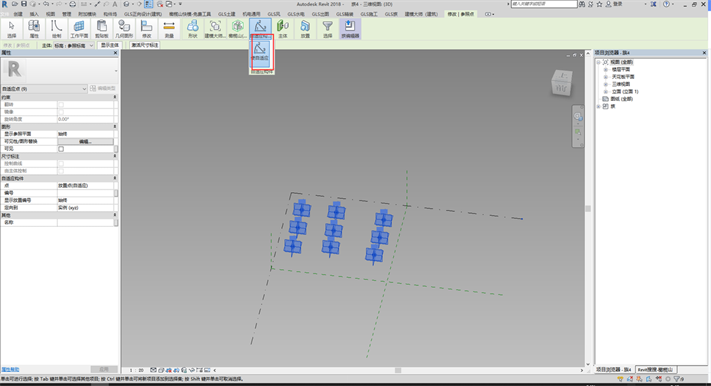Click Undo in quick access toolbar
The height and width of the screenshot is (386, 711).
tap(46, 4)
